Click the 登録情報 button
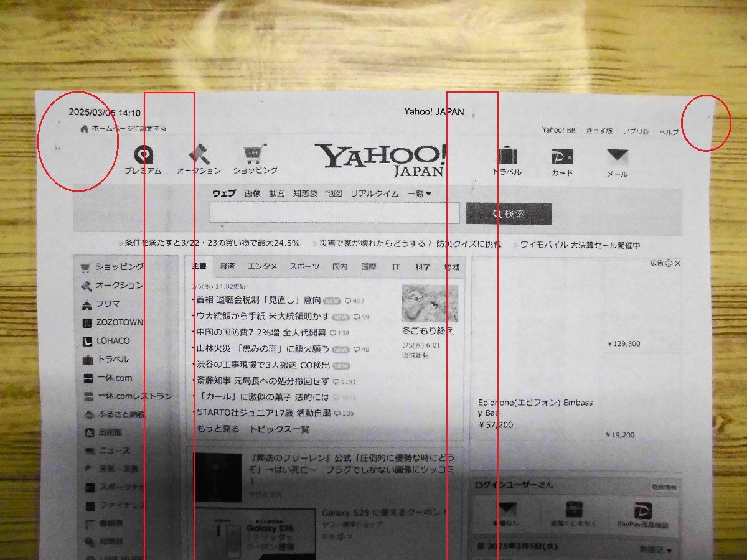This screenshot has width=747, height=560. click(663, 487)
